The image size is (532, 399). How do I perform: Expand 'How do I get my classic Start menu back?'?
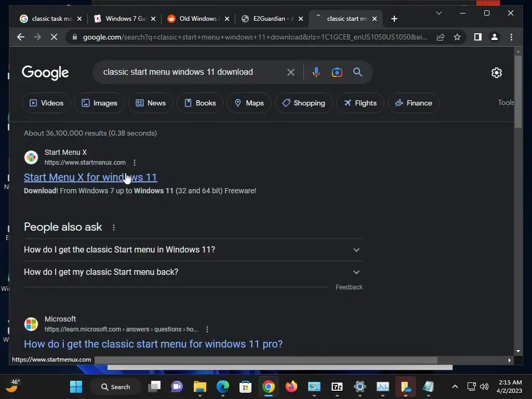point(193,272)
